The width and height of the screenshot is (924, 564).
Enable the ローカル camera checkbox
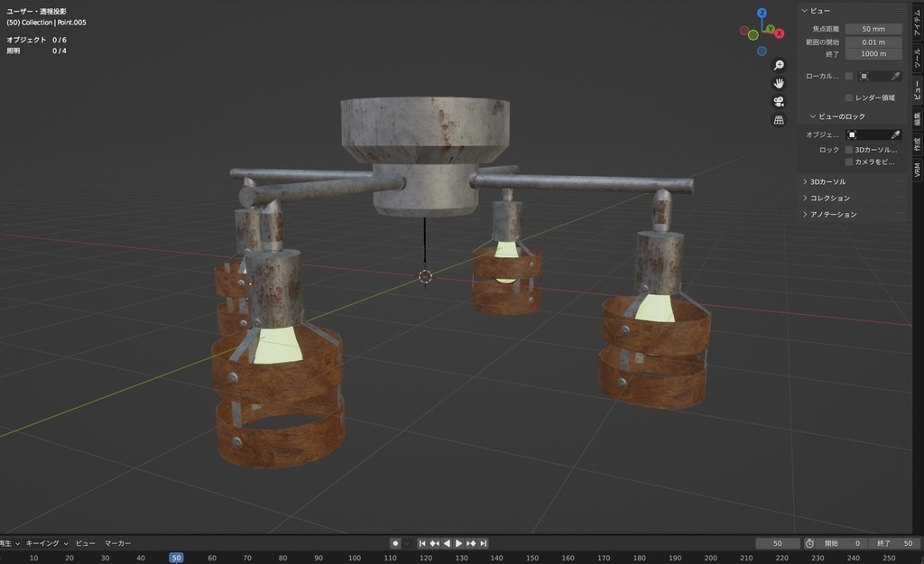pyautogui.click(x=849, y=76)
